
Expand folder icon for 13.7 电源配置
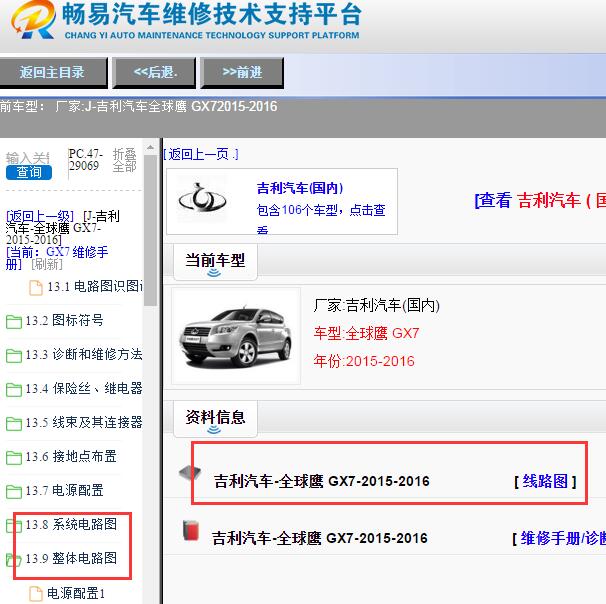pos(14,492)
